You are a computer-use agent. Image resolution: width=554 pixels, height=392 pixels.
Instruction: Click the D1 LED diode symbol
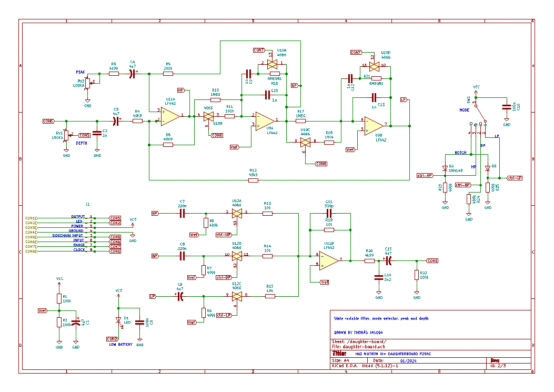click(x=119, y=320)
